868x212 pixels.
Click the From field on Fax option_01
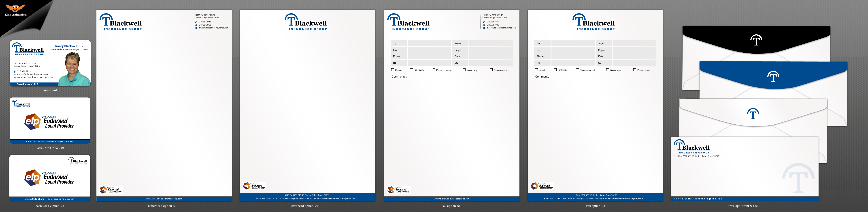pos(491,43)
